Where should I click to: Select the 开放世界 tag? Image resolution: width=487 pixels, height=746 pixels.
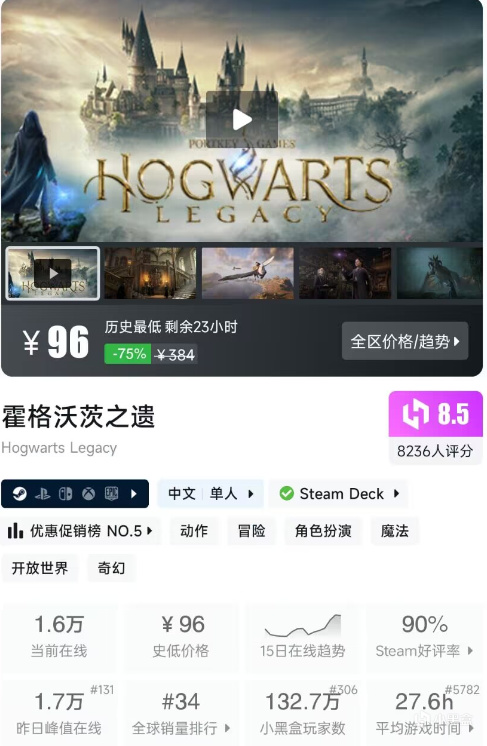click(40, 568)
